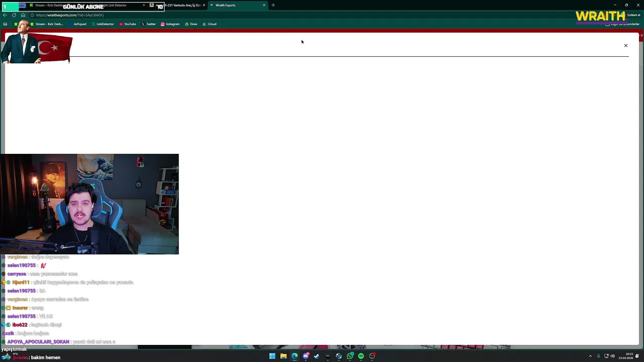The height and width of the screenshot is (362, 644).
Task: Click the Sohbet et button
Action: pos(633,15)
